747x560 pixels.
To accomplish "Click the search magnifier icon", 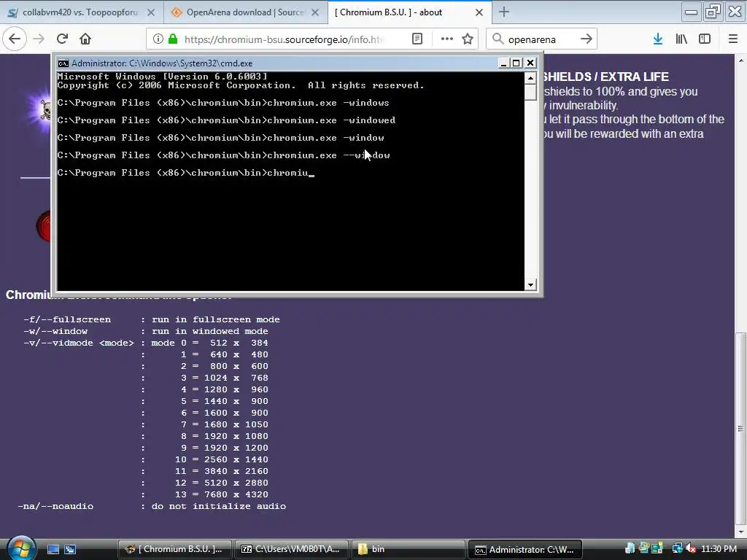I will 498,39.
